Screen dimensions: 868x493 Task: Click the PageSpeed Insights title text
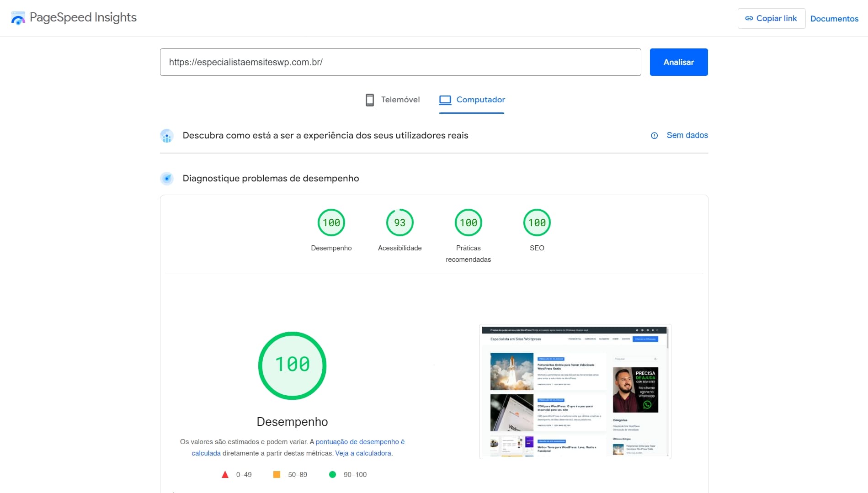[83, 17]
